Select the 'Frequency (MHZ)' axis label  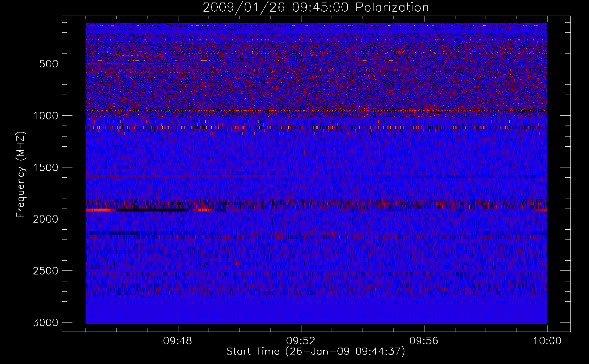21,175
